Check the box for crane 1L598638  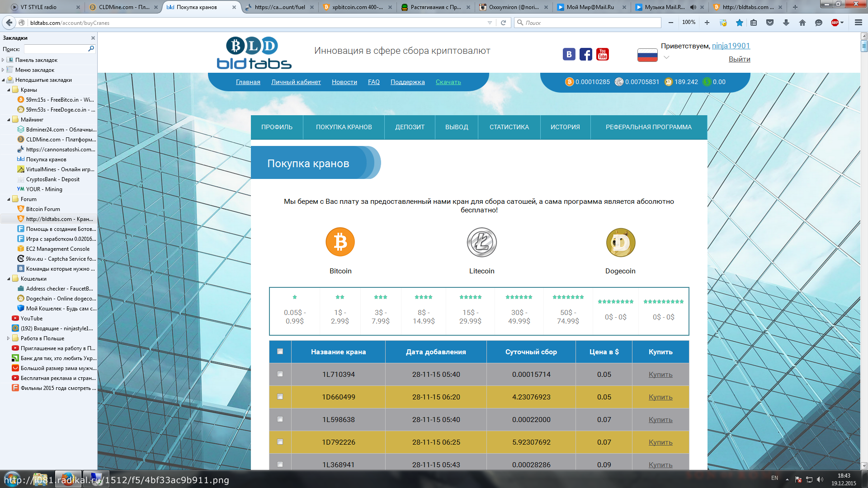point(280,419)
